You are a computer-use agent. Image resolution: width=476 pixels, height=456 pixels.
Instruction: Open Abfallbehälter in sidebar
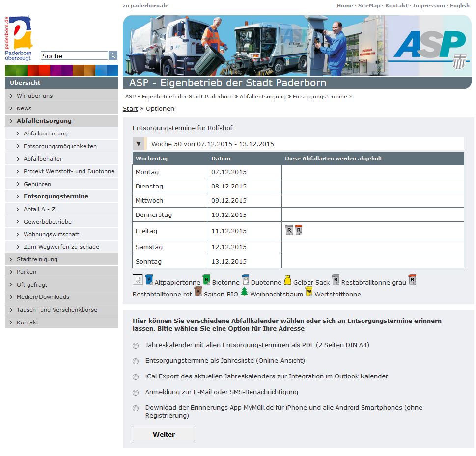(43, 159)
